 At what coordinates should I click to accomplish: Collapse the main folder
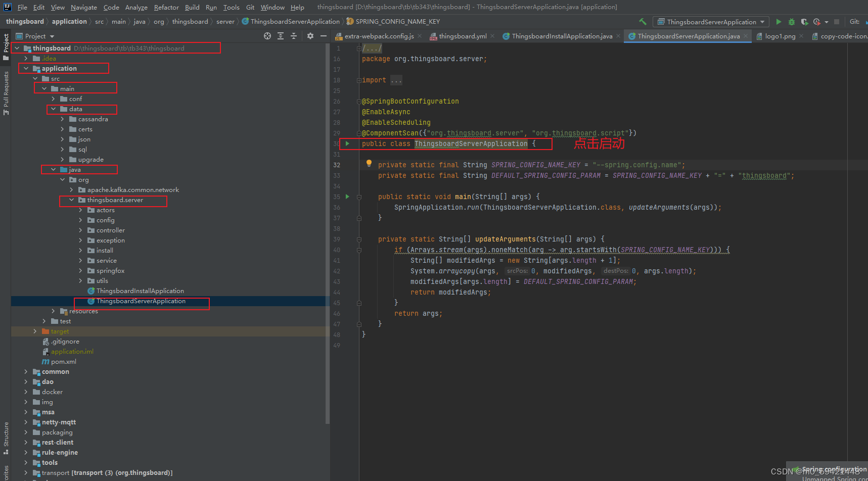pos(44,88)
